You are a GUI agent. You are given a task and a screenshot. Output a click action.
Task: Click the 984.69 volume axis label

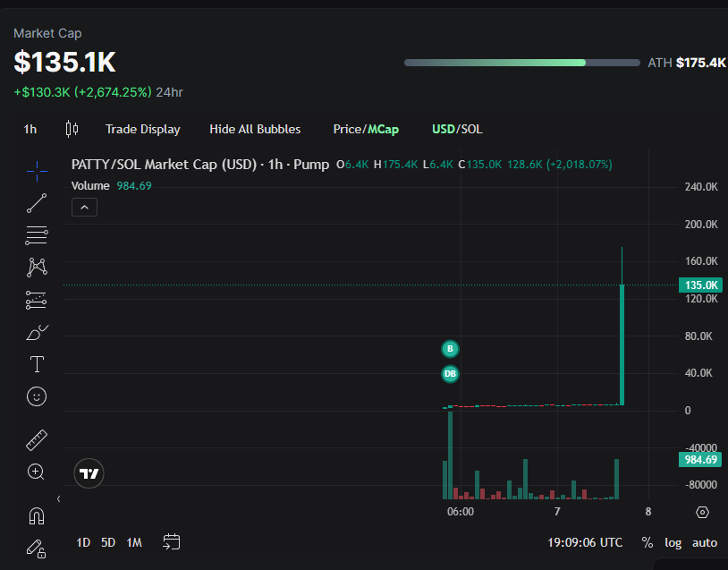pos(700,459)
